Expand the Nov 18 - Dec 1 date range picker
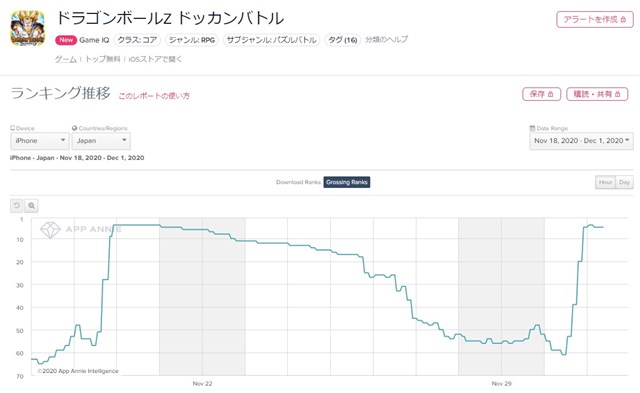 (x=582, y=141)
